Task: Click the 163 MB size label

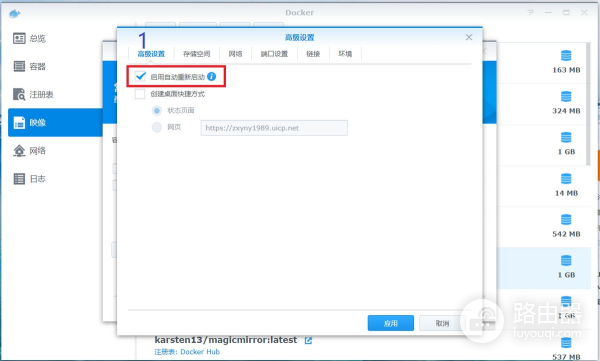Action: click(566, 70)
